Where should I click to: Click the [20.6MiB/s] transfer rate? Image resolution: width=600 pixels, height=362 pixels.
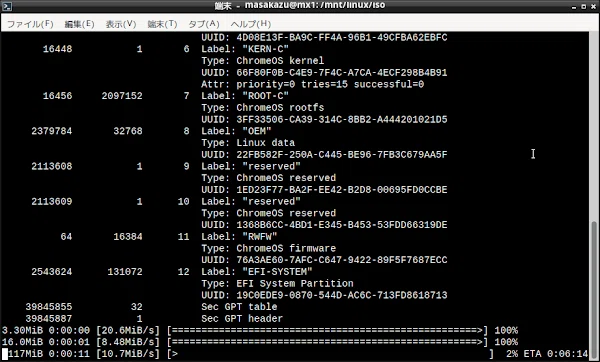pos(128,330)
